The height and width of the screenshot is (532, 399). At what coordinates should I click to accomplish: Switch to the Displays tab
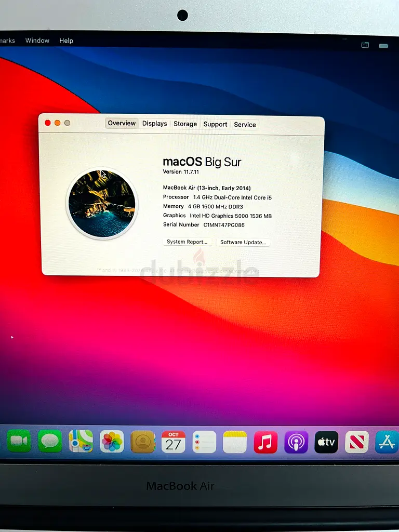154,124
